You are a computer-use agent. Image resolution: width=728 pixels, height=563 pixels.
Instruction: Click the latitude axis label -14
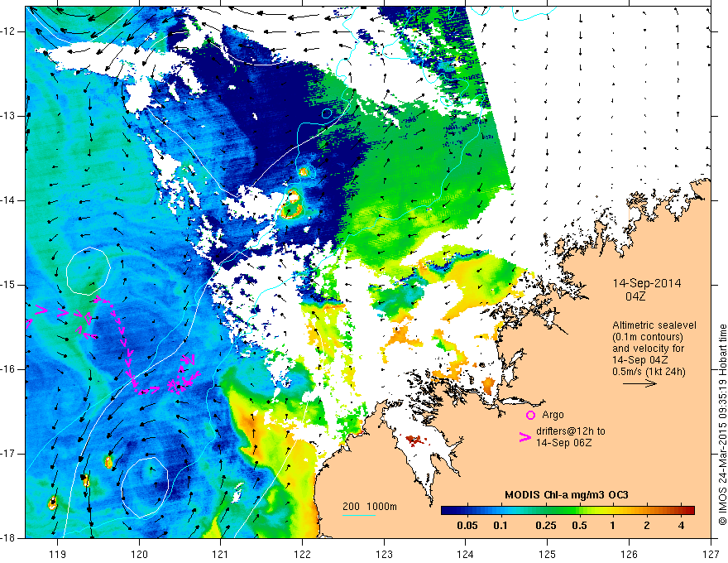(x=8, y=200)
